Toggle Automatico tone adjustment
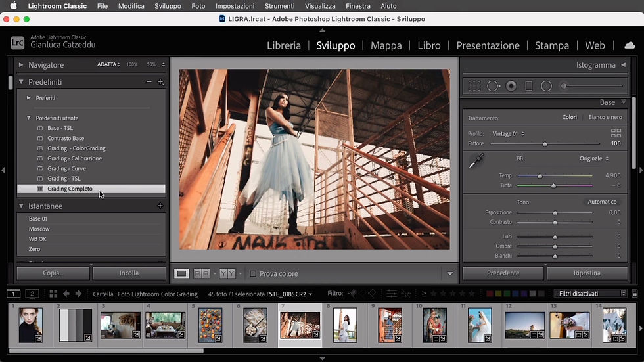This screenshot has height=362, width=644. pyautogui.click(x=602, y=202)
